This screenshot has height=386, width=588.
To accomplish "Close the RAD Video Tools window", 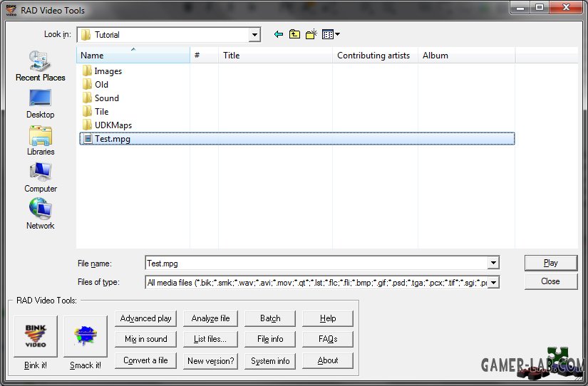I will point(566,8).
